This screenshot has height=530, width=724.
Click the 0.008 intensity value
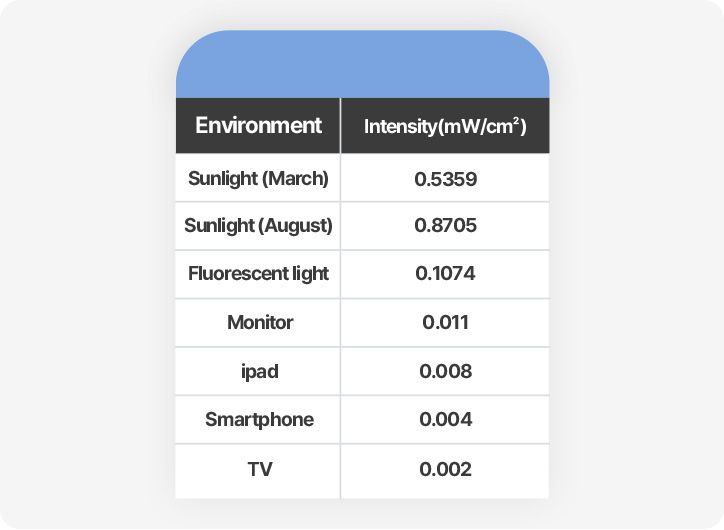446,371
